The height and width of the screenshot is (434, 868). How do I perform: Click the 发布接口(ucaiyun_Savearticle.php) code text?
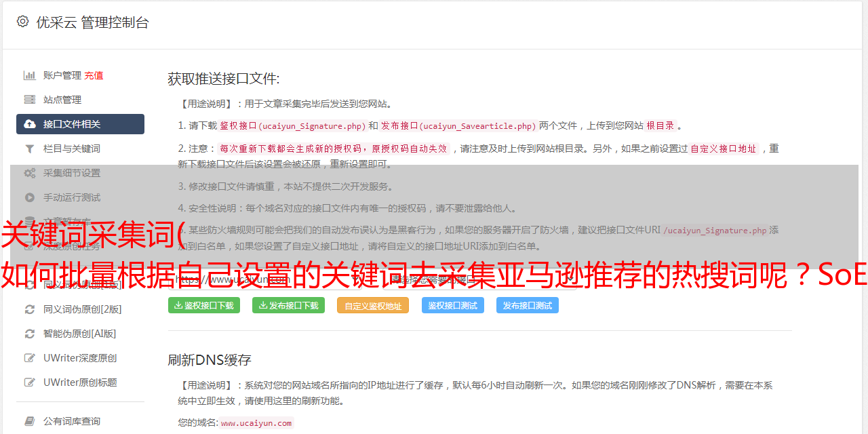tap(458, 125)
